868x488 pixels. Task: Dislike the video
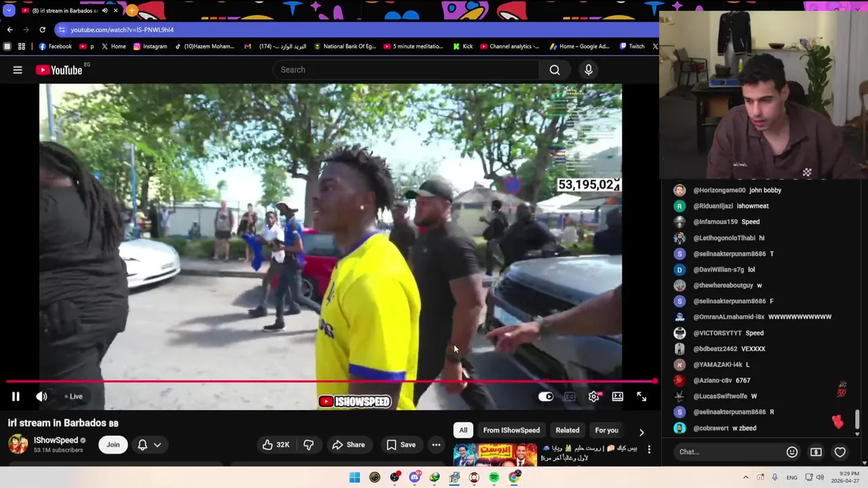tap(309, 445)
